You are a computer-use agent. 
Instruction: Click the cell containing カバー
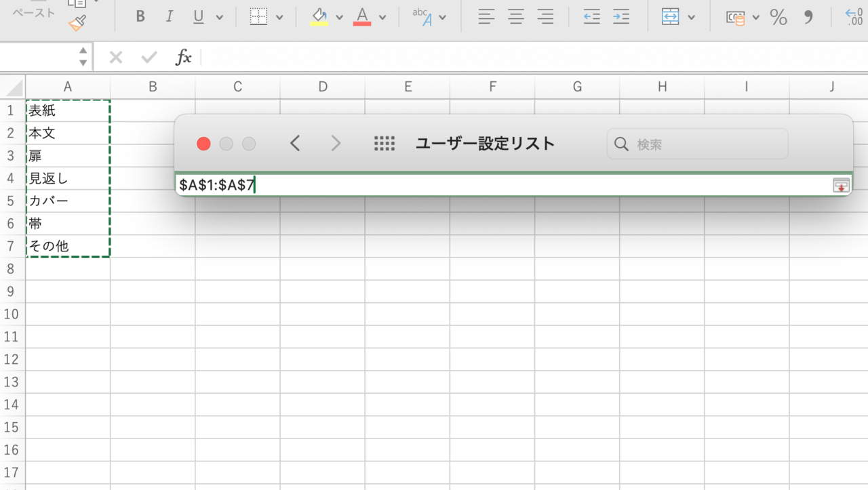pos(68,201)
